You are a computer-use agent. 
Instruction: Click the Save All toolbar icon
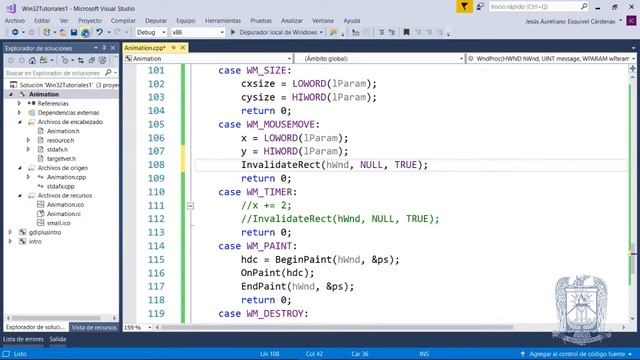[85, 32]
